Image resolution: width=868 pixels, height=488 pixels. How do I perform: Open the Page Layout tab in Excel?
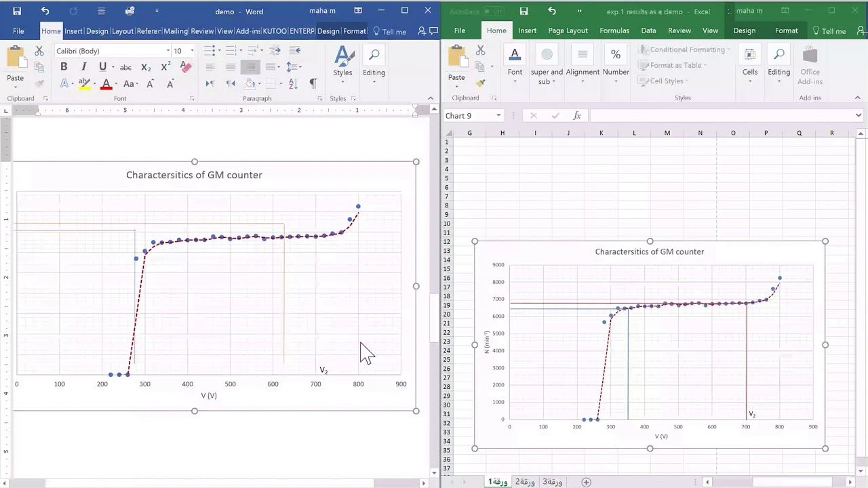(568, 30)
